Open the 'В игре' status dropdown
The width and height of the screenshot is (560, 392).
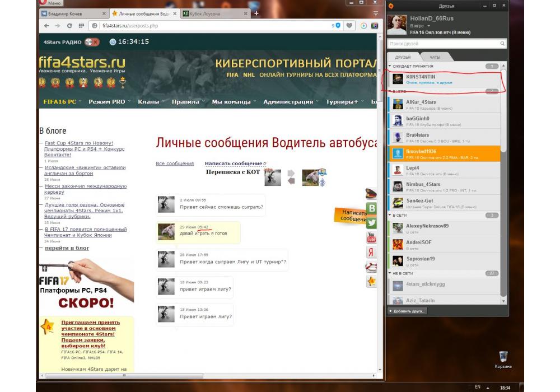tap(430, 26)
